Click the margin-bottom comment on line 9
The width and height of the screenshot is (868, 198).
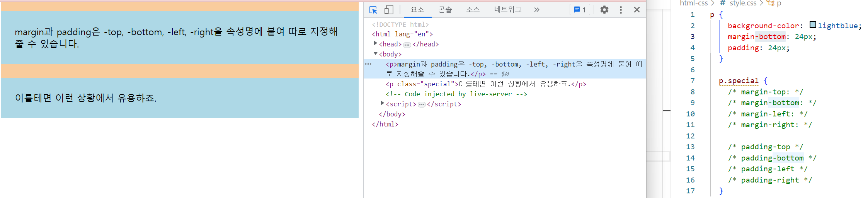click(772, 103)
